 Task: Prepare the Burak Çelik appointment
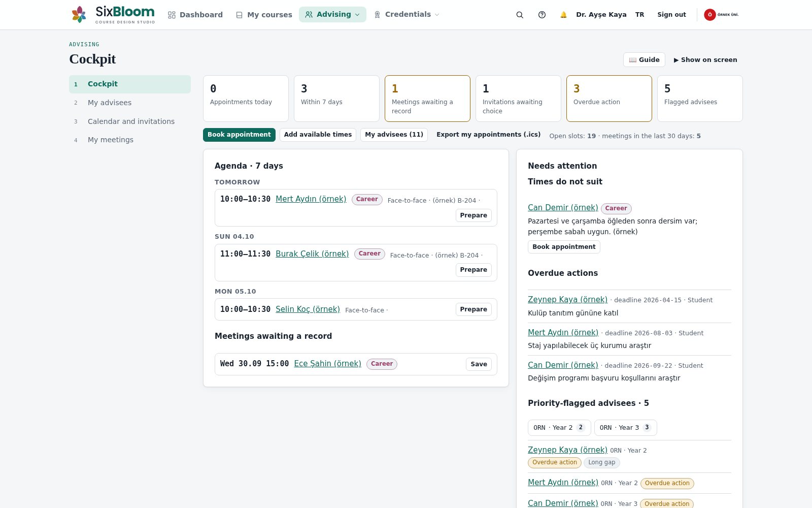pos(473,270)
